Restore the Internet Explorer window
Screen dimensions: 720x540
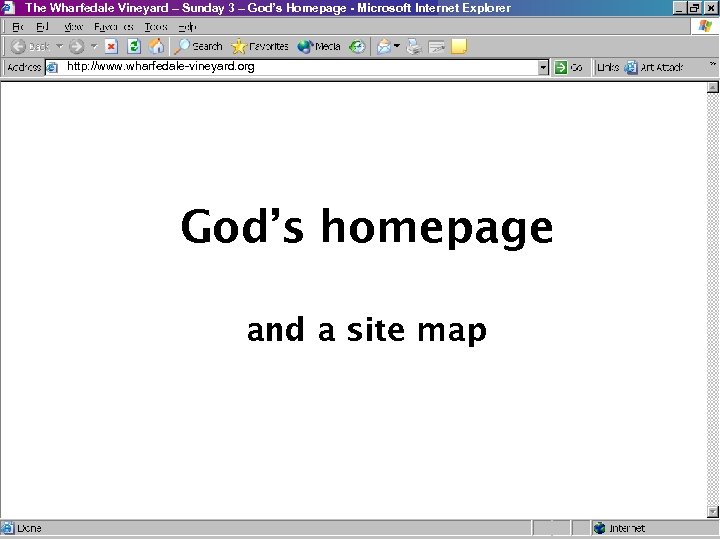694,8
